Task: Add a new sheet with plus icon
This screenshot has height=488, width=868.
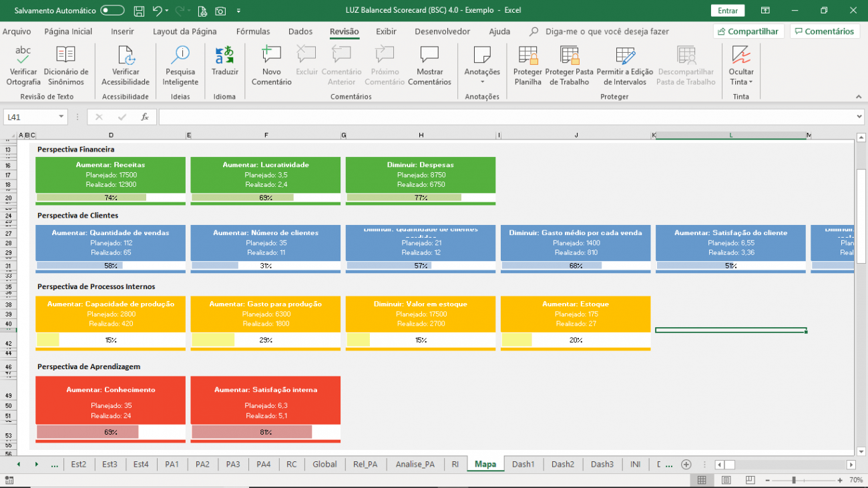Action: (686, 464)
